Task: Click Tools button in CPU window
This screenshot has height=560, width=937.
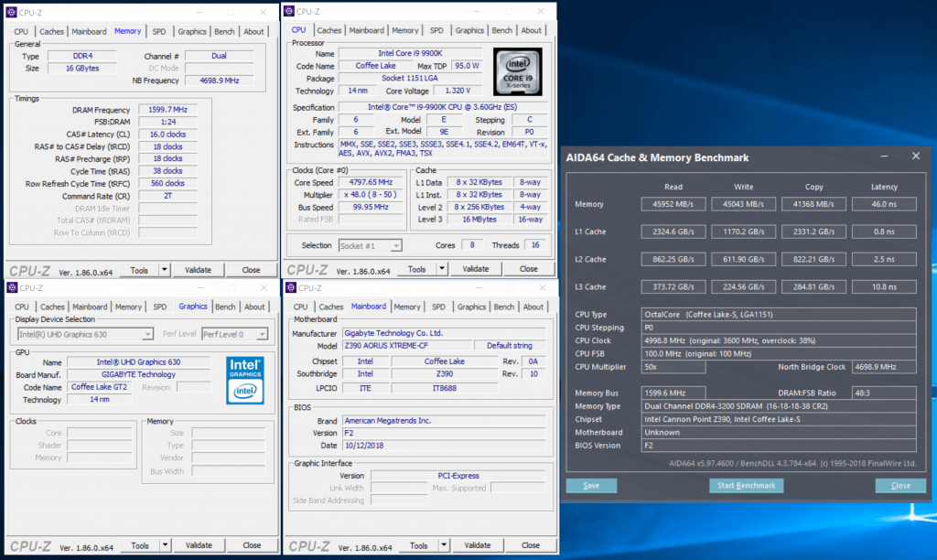Action: click(x=416, y=269)
